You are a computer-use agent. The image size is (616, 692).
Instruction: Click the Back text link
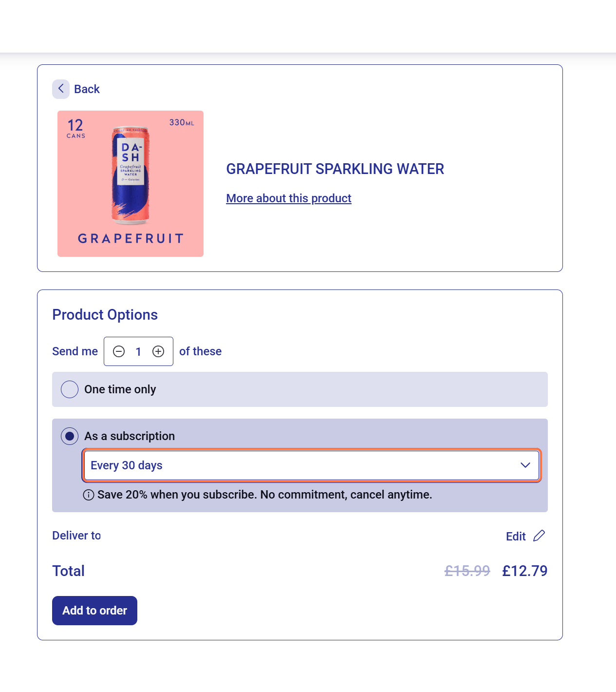pos(87,89)
